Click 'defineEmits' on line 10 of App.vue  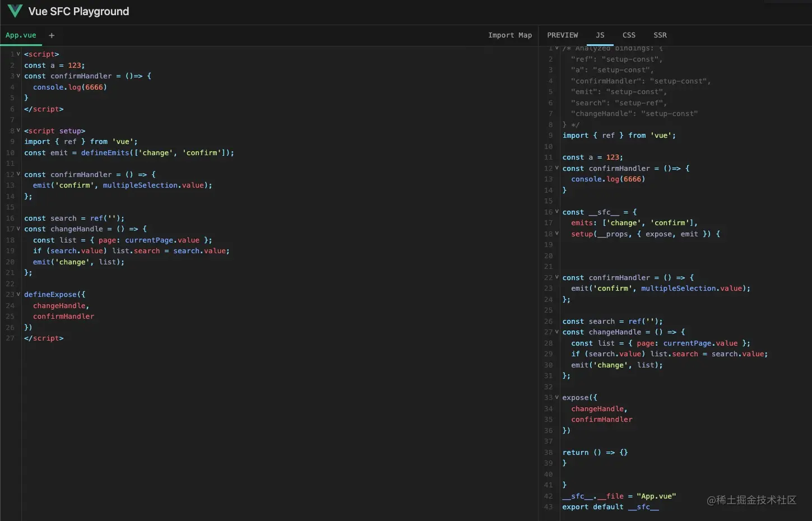(x=105, y=152)
